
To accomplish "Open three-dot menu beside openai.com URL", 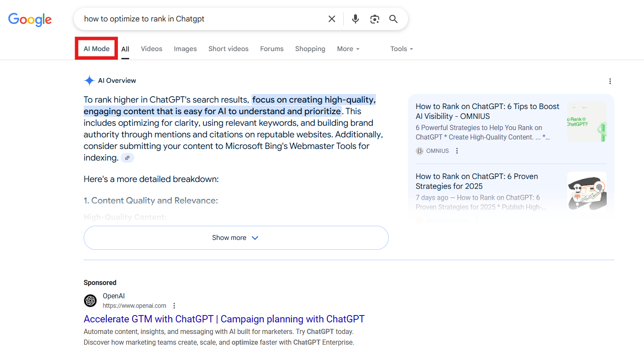I will [174, 306].
